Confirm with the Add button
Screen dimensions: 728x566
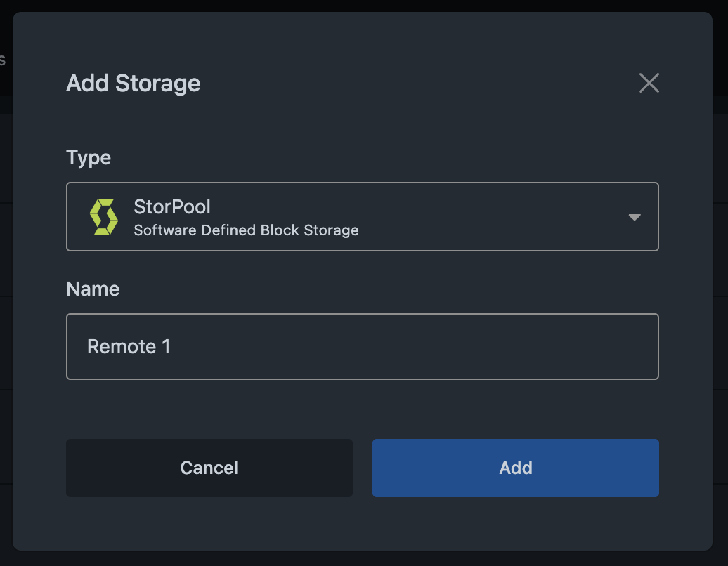(x=515, y=468)
